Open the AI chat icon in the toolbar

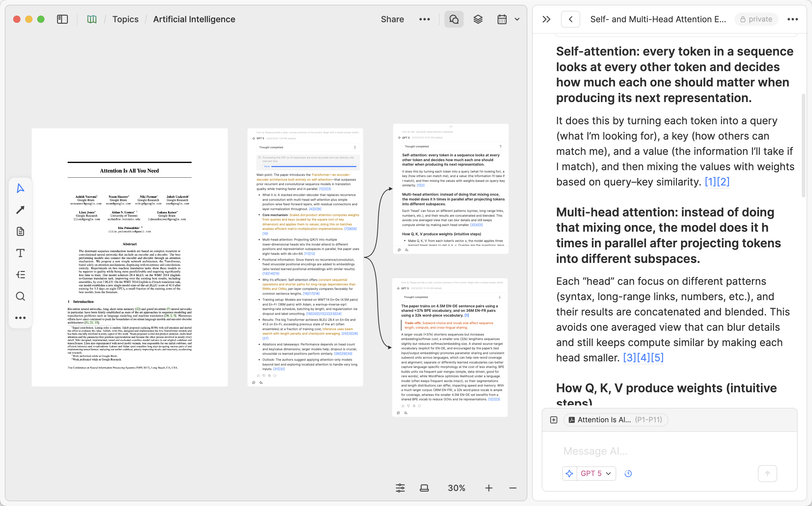click(x=454, y=19)
